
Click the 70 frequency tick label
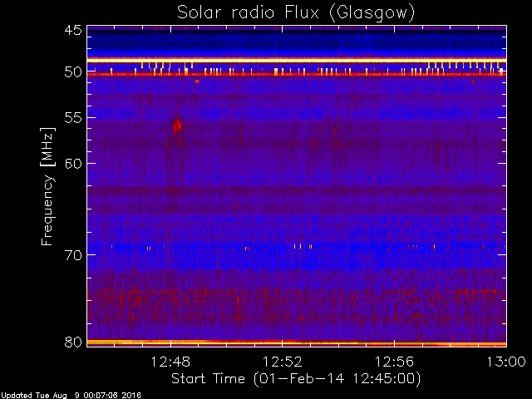click(x=73, y=255)
